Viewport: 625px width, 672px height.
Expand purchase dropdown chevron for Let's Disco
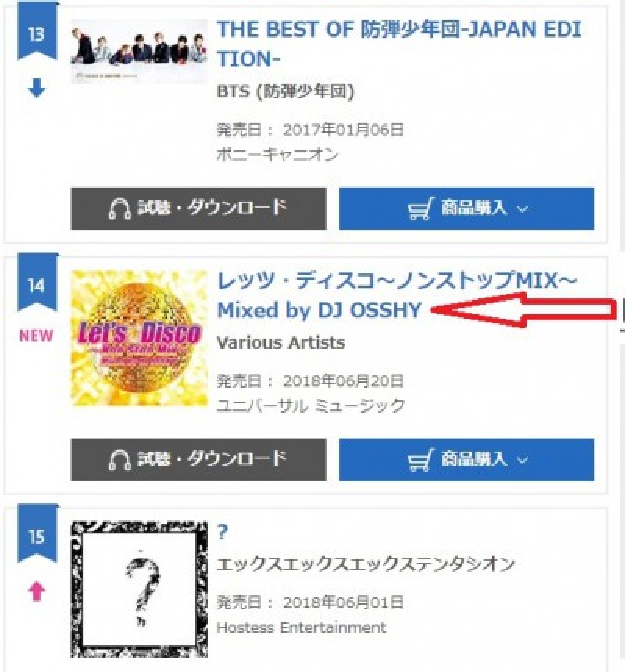(x=523, y=460)
